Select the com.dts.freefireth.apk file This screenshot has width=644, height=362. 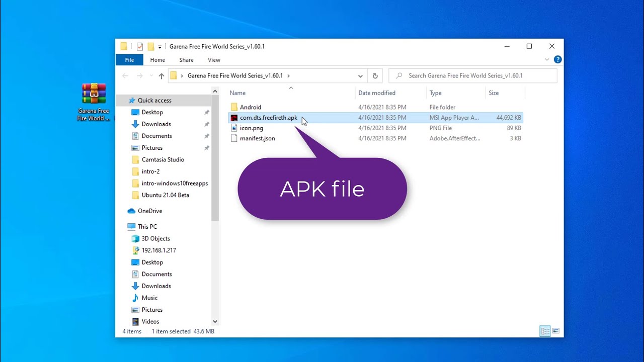(269, 118)
